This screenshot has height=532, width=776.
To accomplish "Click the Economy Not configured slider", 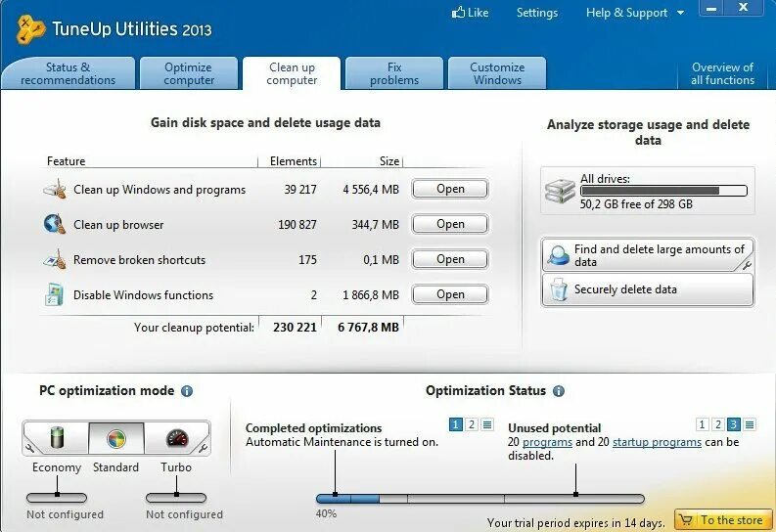I will [x=57, y=498].
